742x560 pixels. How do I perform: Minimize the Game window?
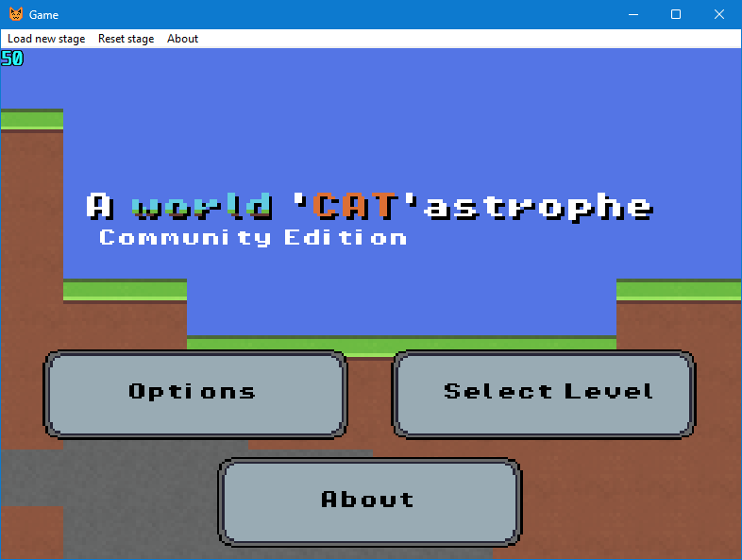[x=633, y=14]
